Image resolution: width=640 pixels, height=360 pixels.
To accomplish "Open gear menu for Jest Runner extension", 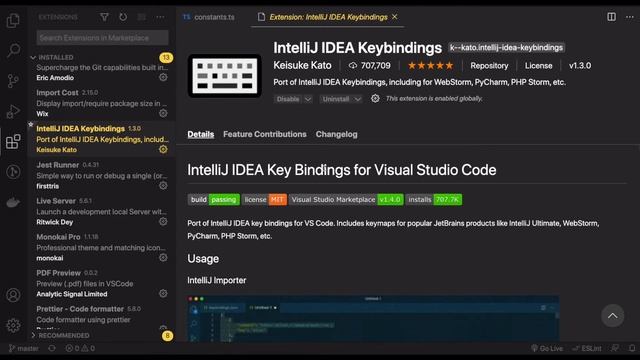I will coord(163,185).
